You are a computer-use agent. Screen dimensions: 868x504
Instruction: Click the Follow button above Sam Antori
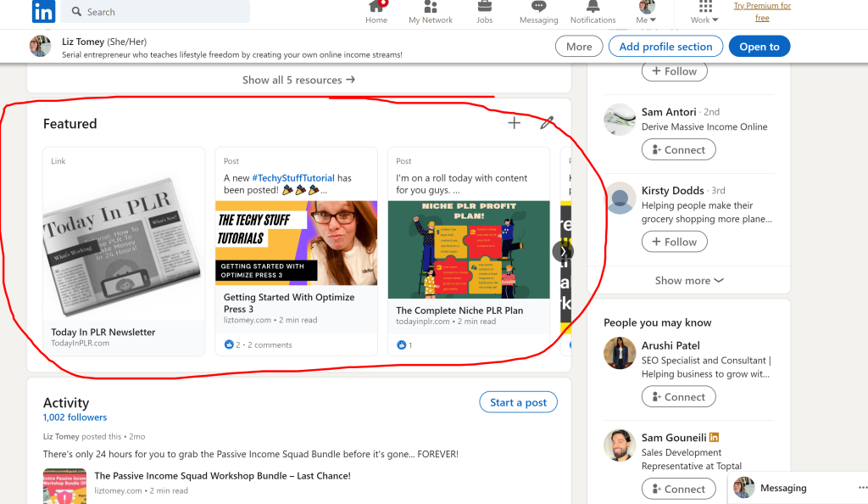click(674, 71)
